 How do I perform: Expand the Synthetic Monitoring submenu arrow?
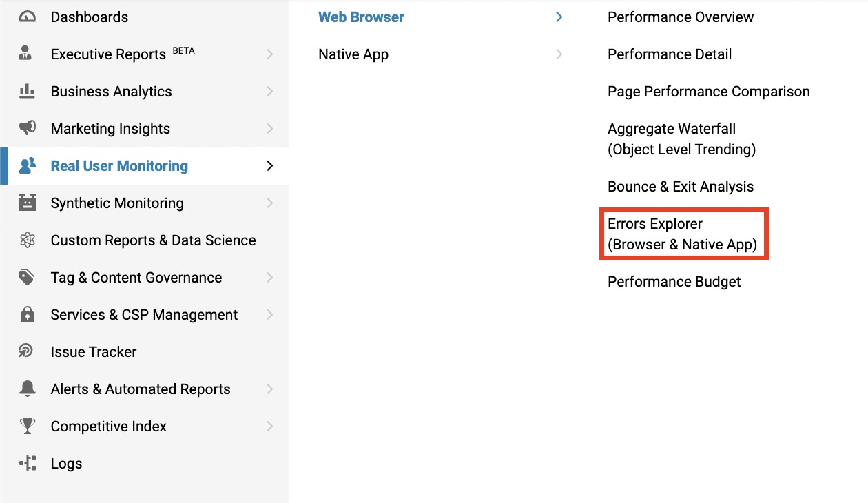point(270,203)
